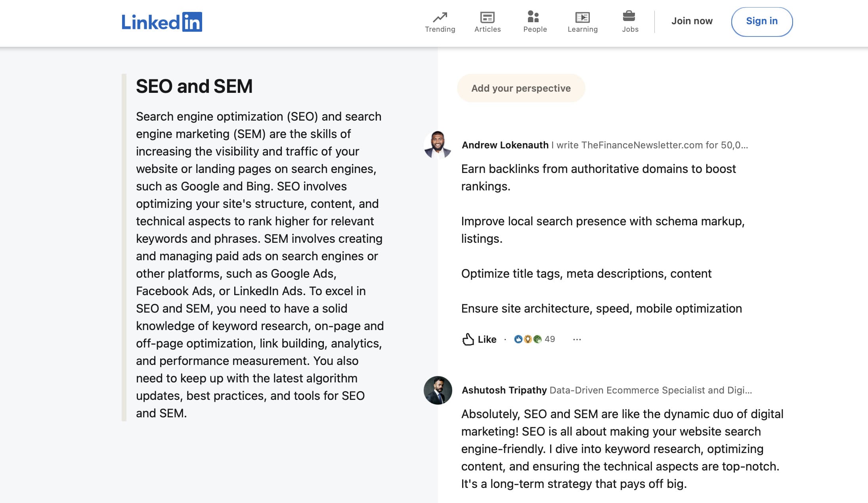Click the Add your perspective button

coord(521,88)
